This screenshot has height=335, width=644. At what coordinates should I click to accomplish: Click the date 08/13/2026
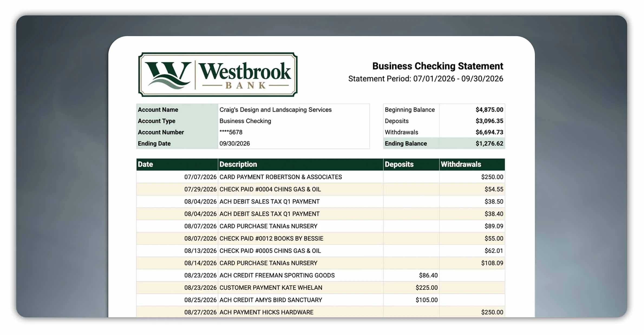click(x=200, y=251)
